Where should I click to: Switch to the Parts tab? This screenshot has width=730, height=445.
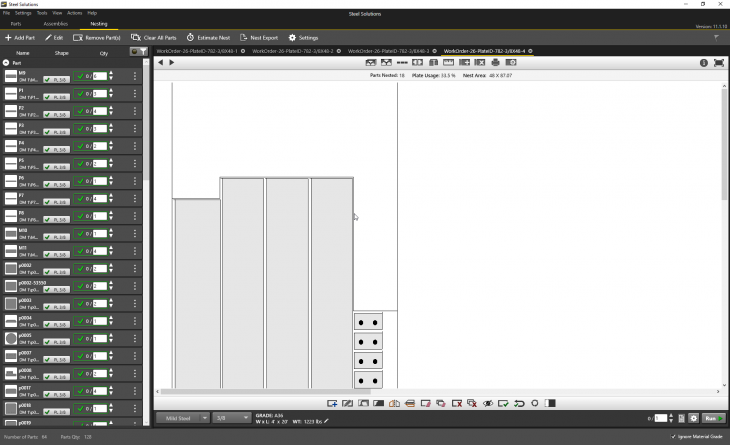[16, 24]
